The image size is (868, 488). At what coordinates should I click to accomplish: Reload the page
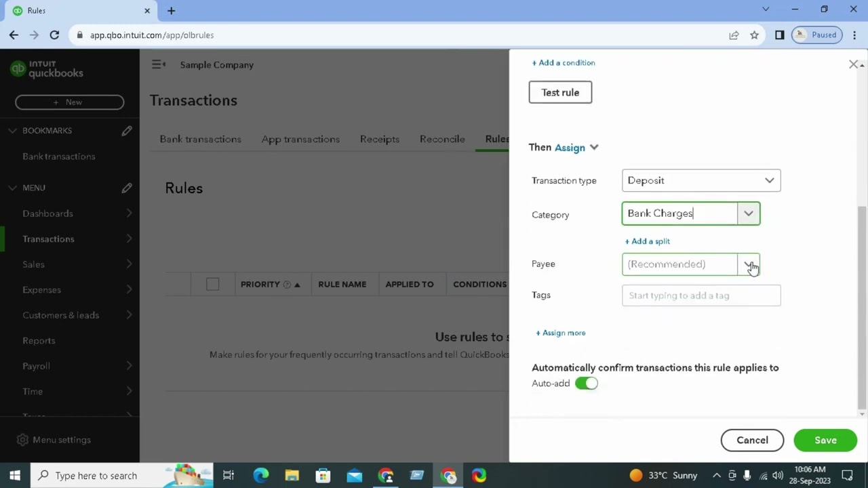point(54,35)
